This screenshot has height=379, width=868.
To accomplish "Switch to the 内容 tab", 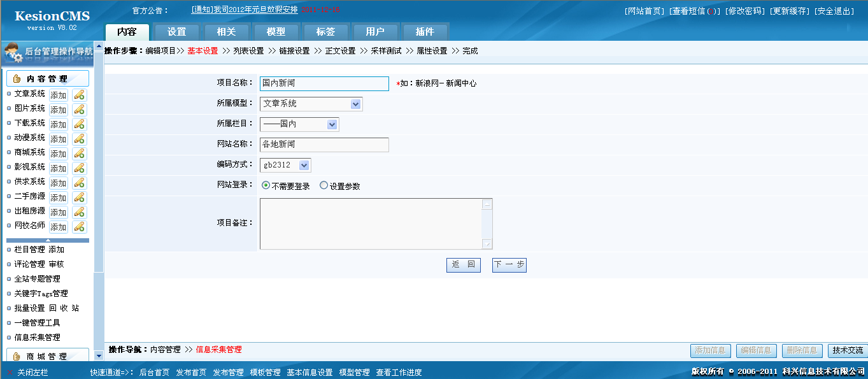I will point(127,32).
